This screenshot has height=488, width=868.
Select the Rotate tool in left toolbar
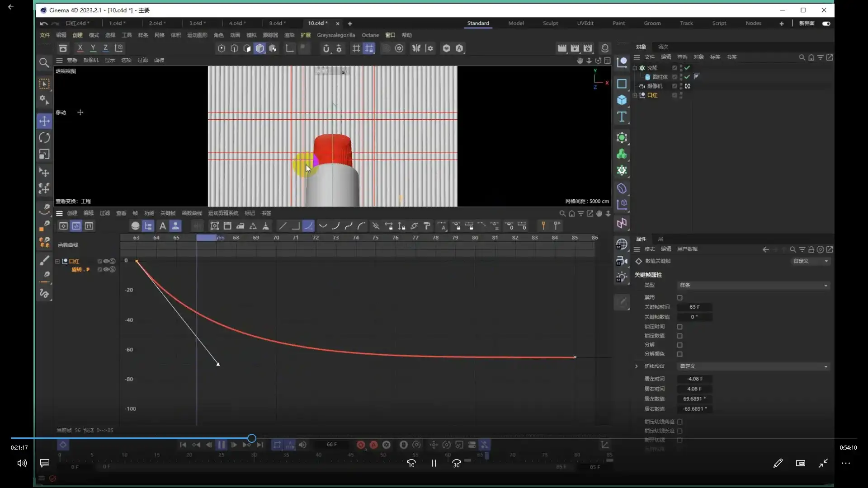coord(44,138)
